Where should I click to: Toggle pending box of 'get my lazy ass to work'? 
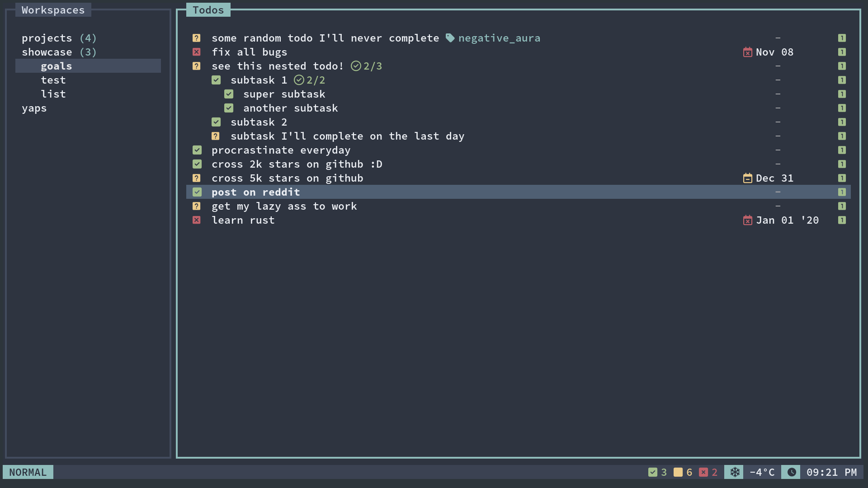[x=197, y=206]
